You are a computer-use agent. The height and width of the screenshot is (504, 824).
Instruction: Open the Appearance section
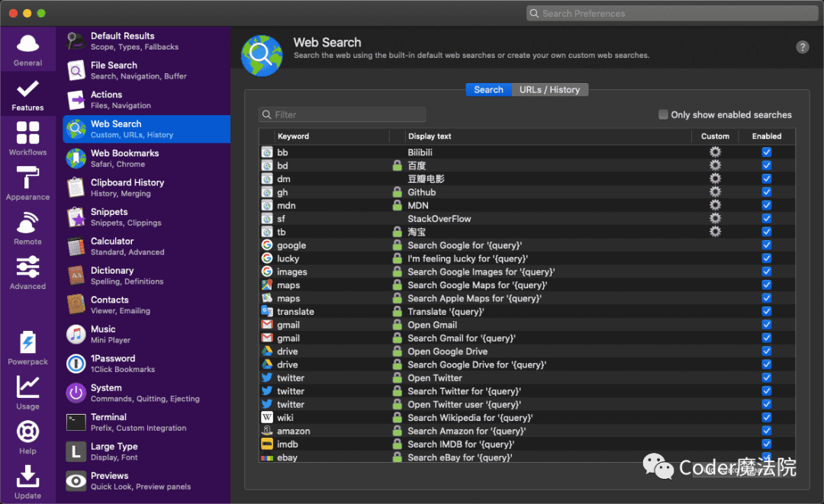28,184
